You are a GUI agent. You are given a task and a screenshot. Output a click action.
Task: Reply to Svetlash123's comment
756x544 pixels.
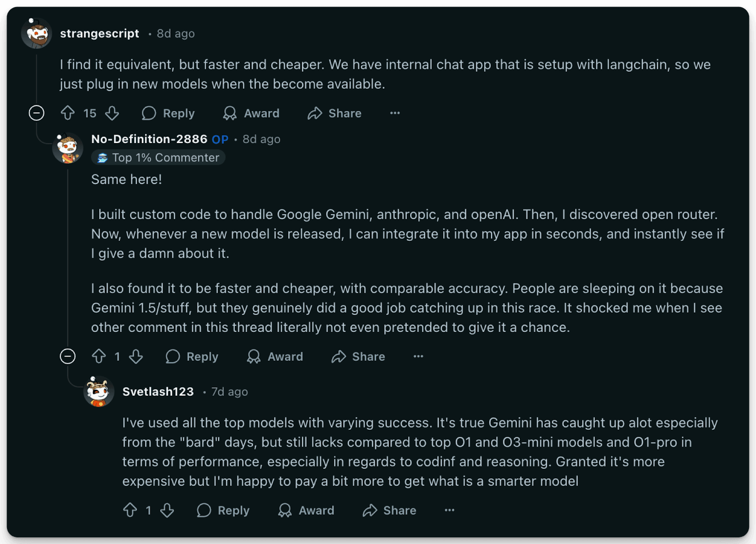pyautogui.click(x=223, y=510)
